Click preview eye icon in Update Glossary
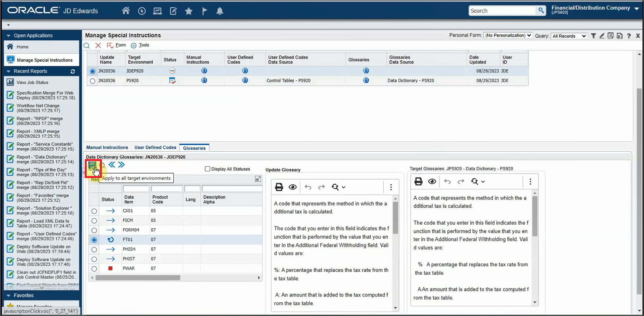The image size is (644, 316). point(293,187)
